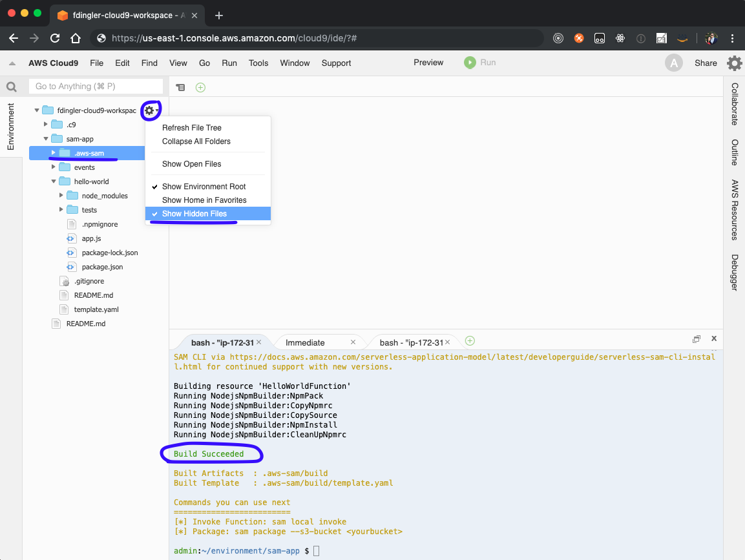This screenshot has width=745, height=560.
Task: Open new editor tab plus icon
Action: point(200,87)
